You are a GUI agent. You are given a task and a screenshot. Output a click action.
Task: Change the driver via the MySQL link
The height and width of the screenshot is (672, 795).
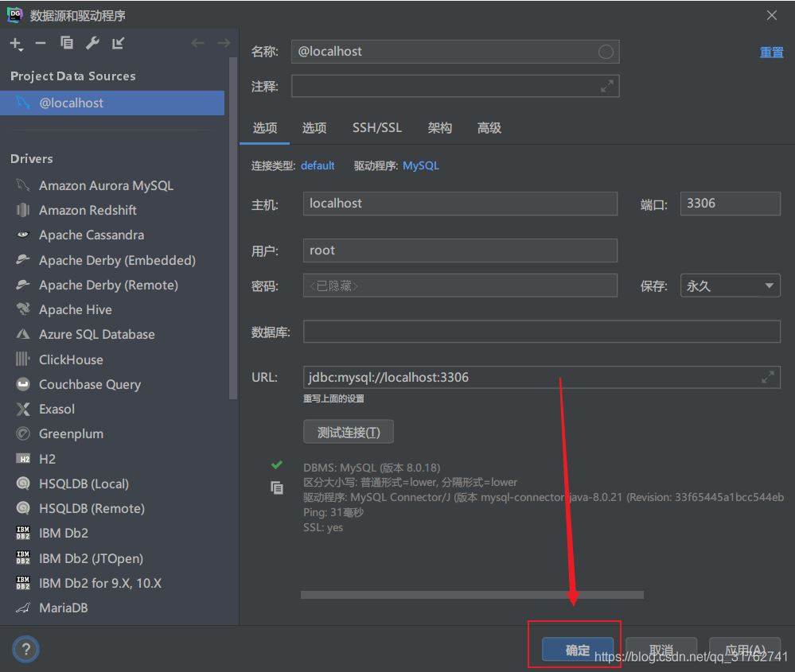point(420,165)
